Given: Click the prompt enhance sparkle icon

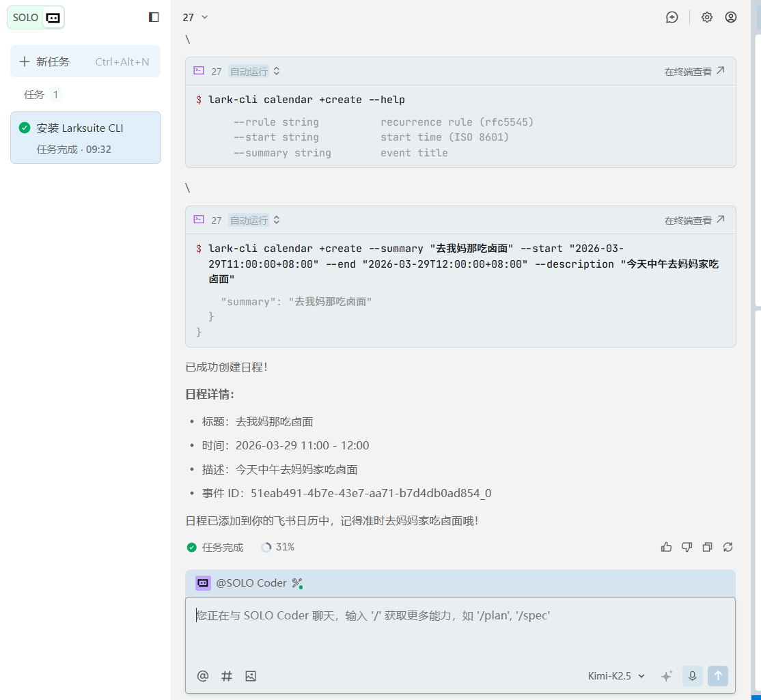Looking at the screenshot, I should pos(667,676).
